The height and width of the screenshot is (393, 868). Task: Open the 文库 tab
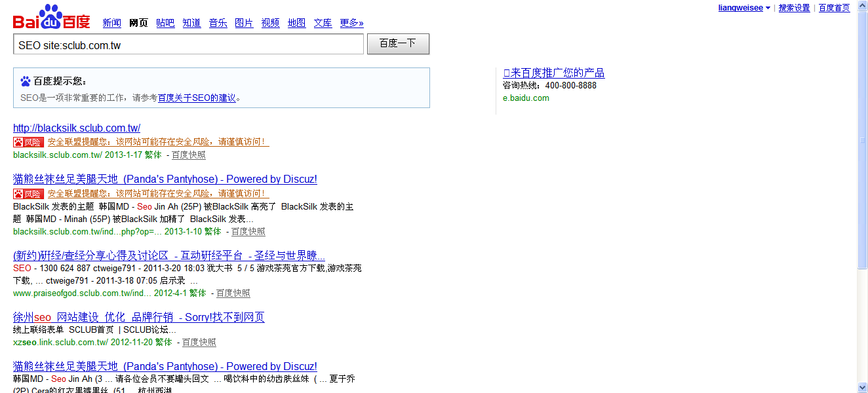(323, 23)
